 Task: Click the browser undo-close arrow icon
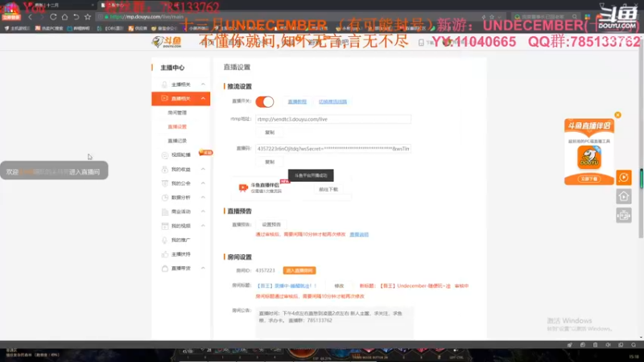(x=76, y=17)
